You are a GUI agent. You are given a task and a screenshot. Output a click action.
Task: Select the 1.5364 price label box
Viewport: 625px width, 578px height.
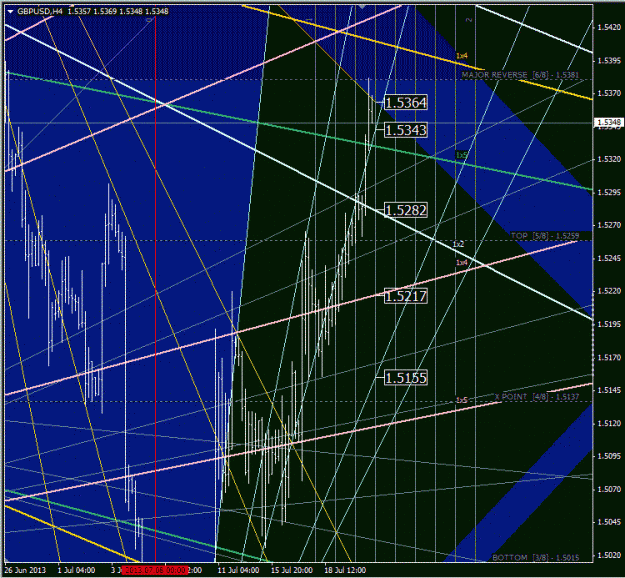(406, 103)
